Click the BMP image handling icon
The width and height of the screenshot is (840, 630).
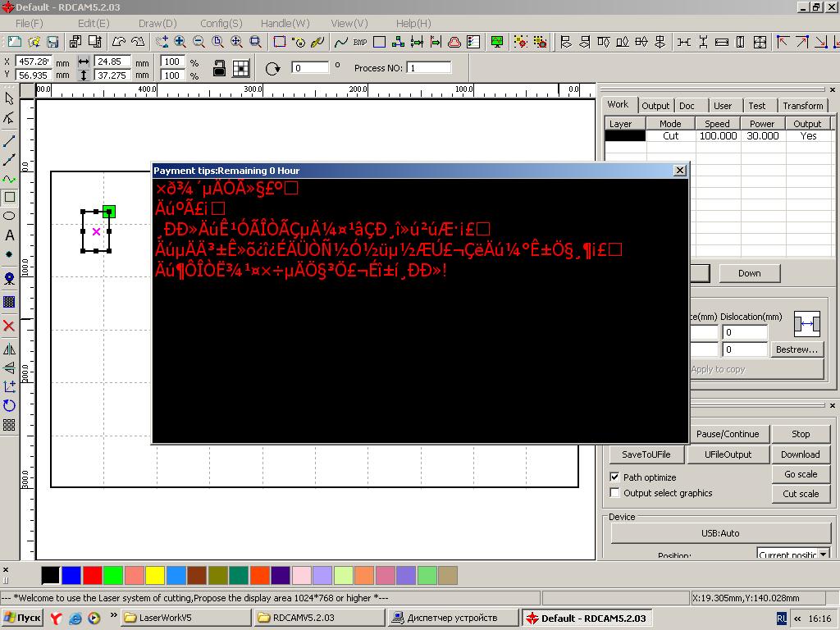point(359,42)
